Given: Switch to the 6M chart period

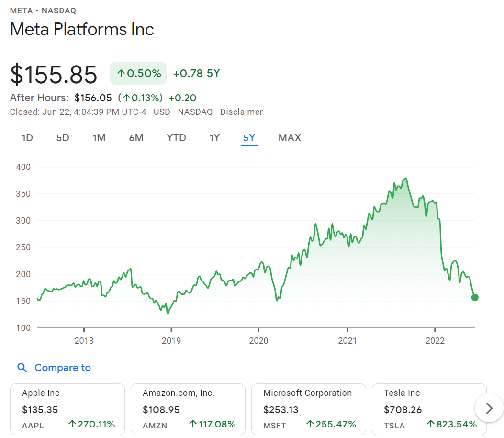Looking at the screenshot, I should (x=136, y=138).
